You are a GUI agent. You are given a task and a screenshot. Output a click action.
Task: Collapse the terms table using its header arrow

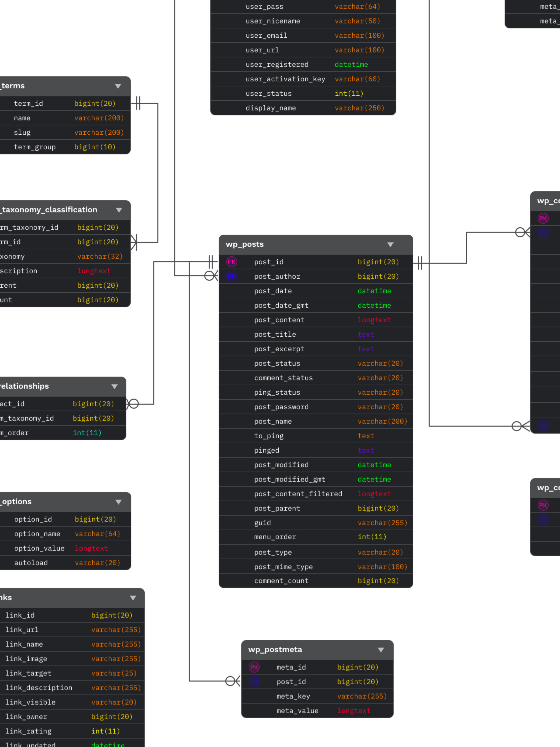[x=118, y=86]
